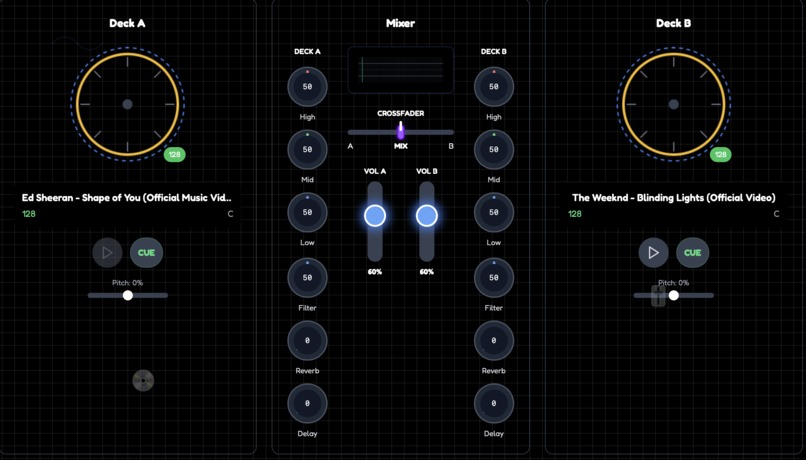806x460 pixels.
Task: Click the Deck A key letter C
Action: [230, 214]
